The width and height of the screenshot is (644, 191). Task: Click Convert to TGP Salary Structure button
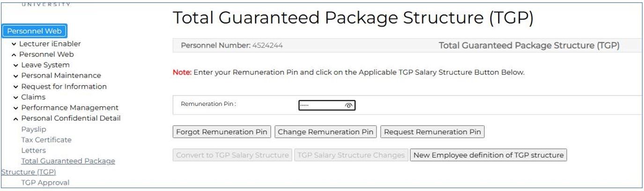(232, 155)
